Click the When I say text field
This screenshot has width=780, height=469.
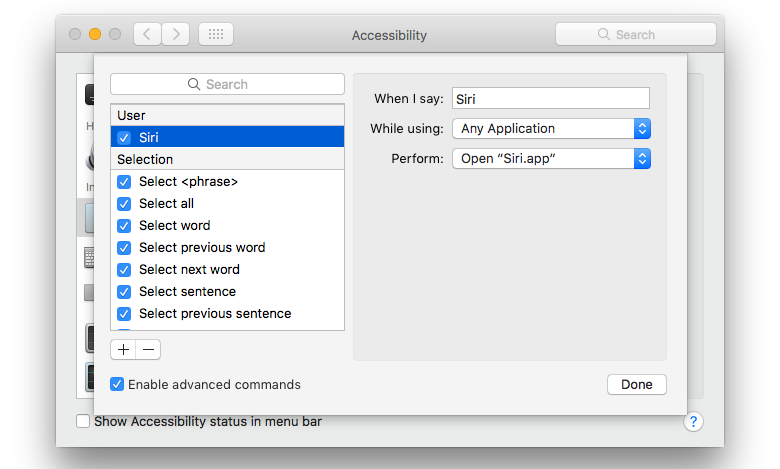tap(550, 98)
